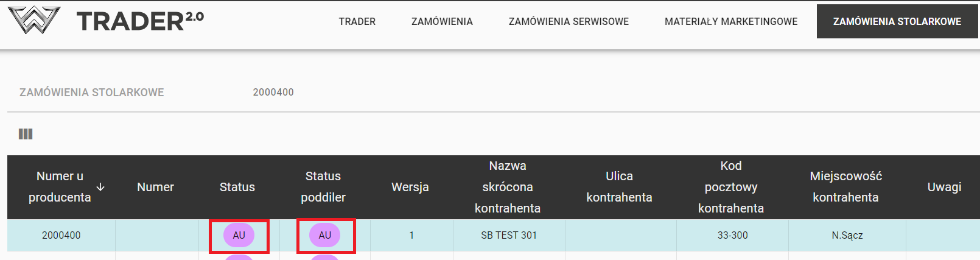Select row cell with order 2000400
Screen dimensions: 980x260
point(61,236)
